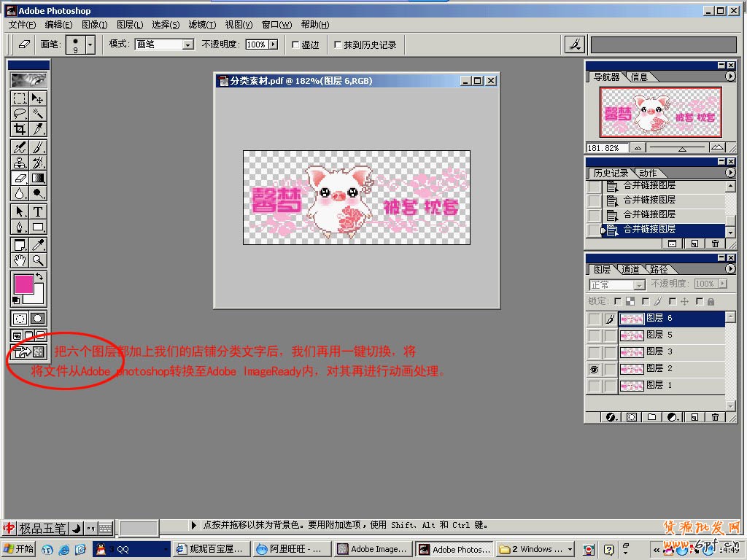Select the Magic Wand tool

(38, 114)
